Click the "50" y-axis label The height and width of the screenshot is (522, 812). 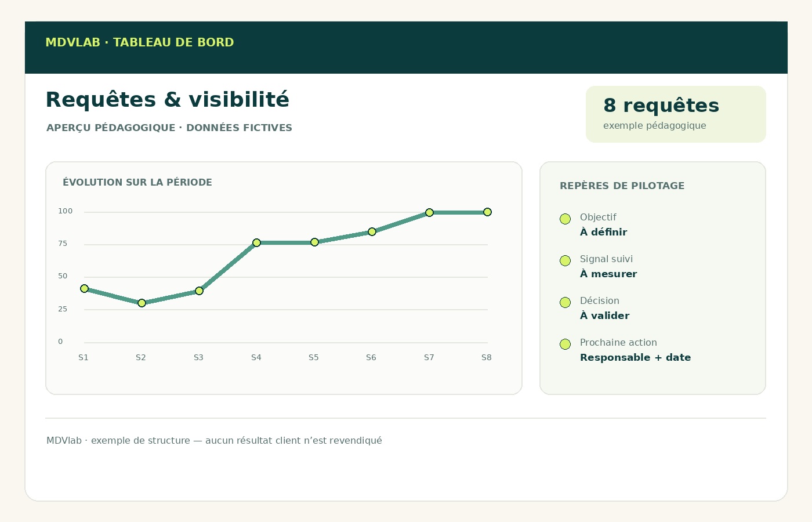pyautogui.click(x=63, y=276)
